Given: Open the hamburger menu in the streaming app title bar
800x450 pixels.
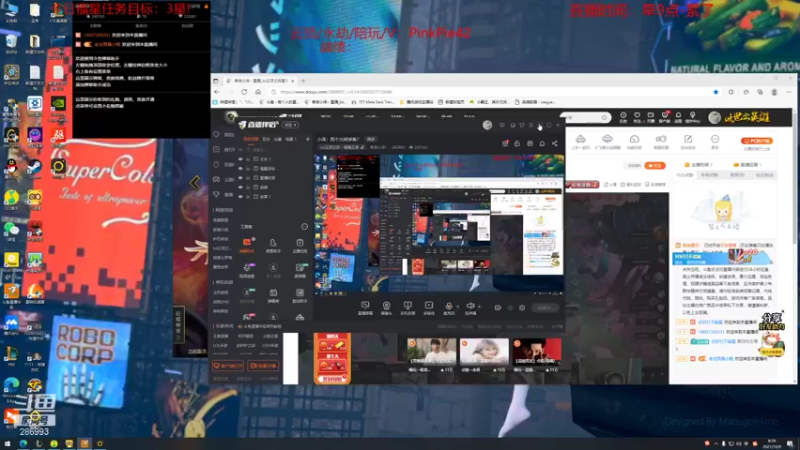Looking at the screenshot, I should click(x=531, y=125).
